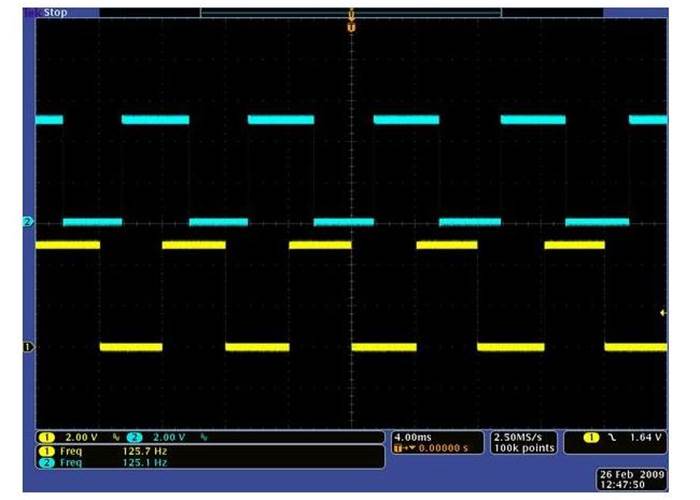This screenshot has width=700, height=500.
Task: Click the yellow channel 1 badge in scale readout
Action: click(x=45, y=438)
